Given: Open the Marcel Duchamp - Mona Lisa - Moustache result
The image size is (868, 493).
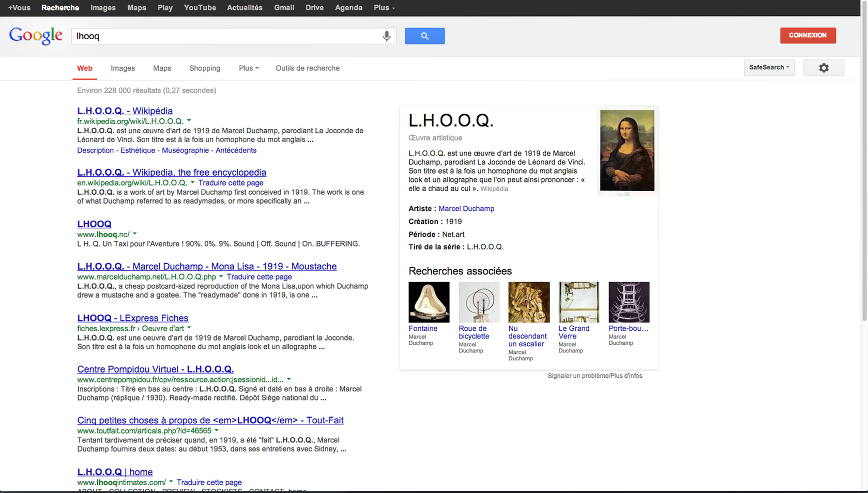Looking at the screenshot, I should click(x=207, y=266).
